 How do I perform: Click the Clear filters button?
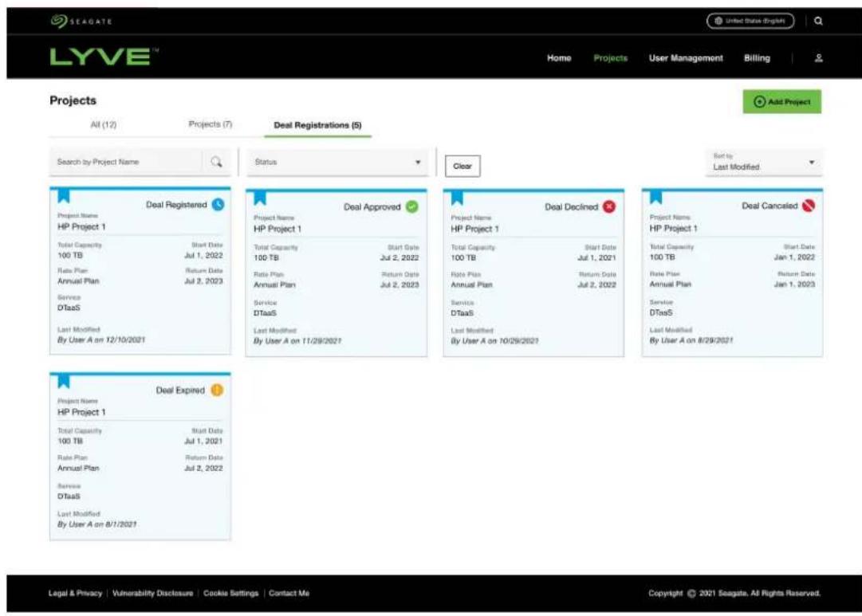point(462,166)
